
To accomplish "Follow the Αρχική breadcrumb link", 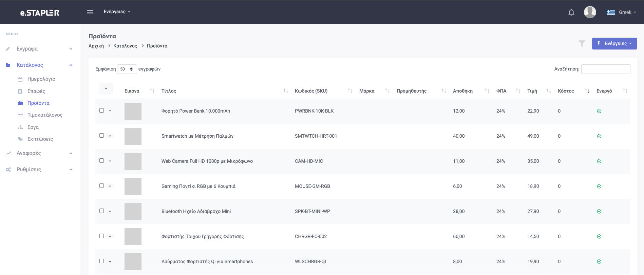I will (x=96, y=46).
